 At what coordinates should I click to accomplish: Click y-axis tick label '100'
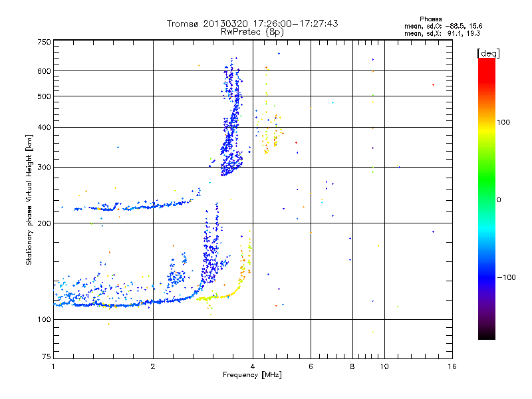(x=44, y=320)
